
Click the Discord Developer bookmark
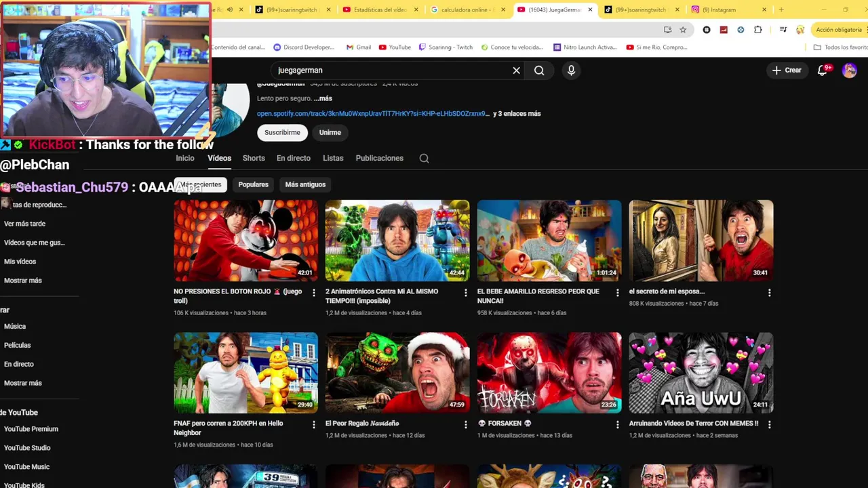pyautogui.click(x=304, y=47)
